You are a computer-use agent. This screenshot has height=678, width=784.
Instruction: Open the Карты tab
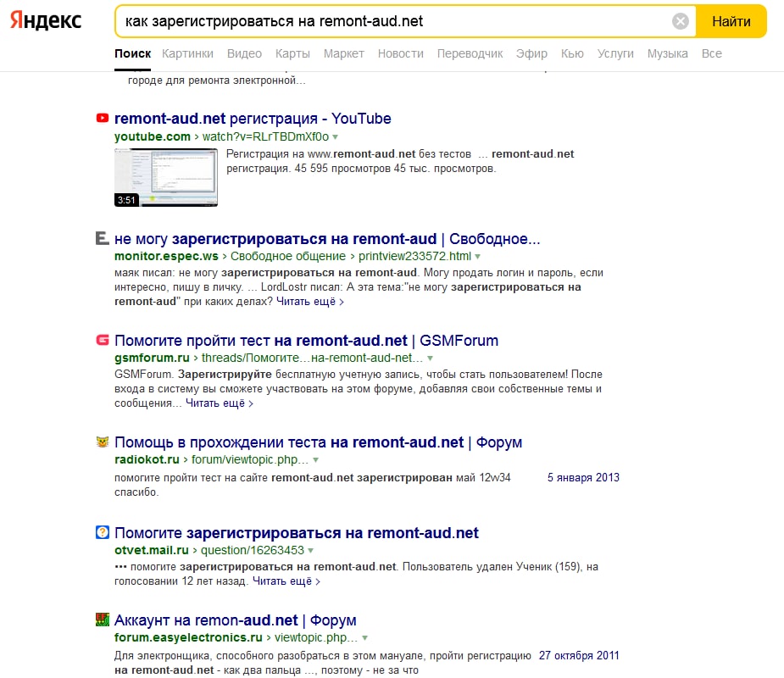point(292,53)
